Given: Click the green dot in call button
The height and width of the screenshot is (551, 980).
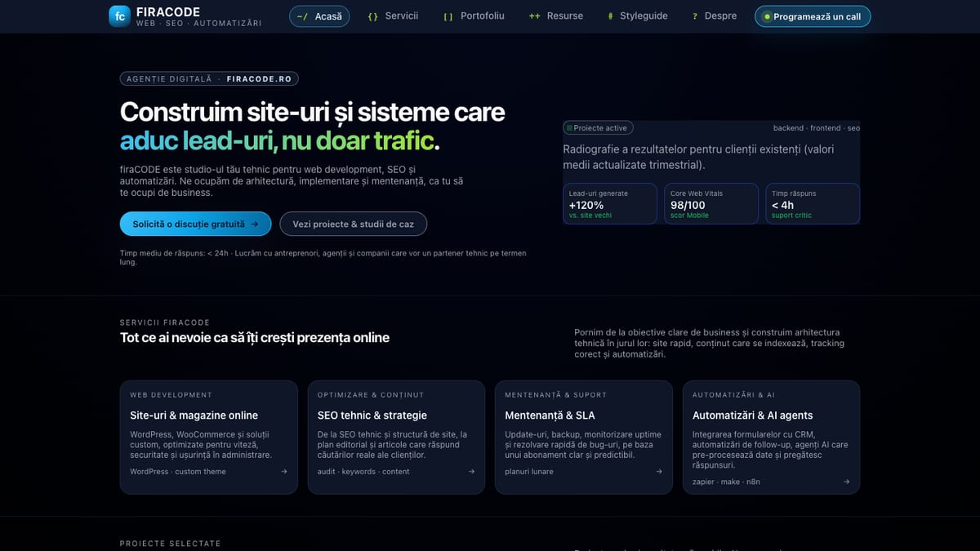Looking at the screenshot, I should point(767,16).
